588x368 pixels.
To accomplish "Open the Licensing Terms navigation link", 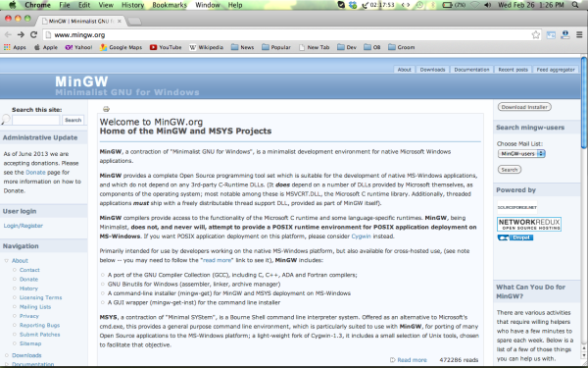I will pyautogui.click(x=40, y=297).
